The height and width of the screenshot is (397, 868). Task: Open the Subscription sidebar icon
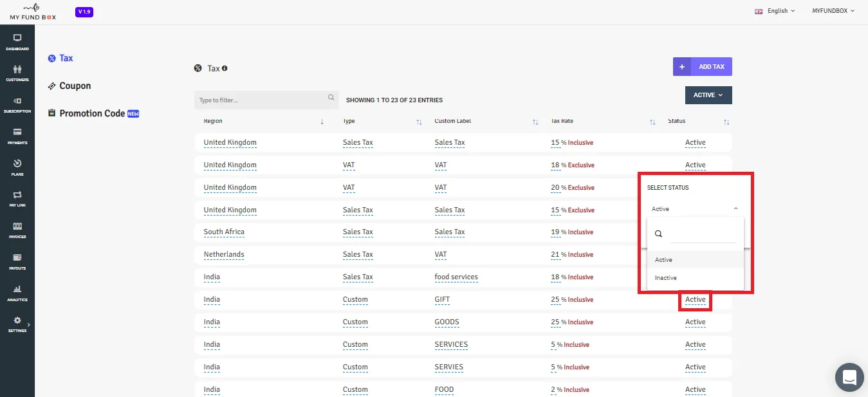click(x=17, y=105)
